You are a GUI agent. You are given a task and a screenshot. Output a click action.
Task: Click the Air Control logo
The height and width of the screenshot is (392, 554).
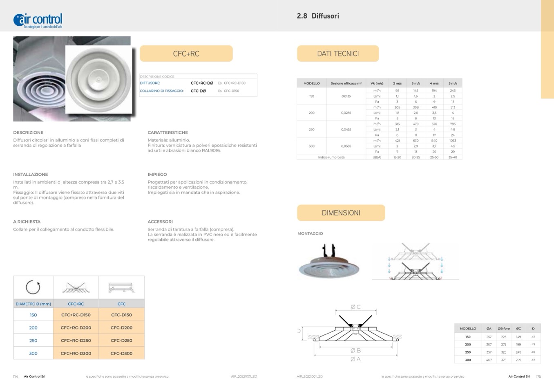(38, 20)
